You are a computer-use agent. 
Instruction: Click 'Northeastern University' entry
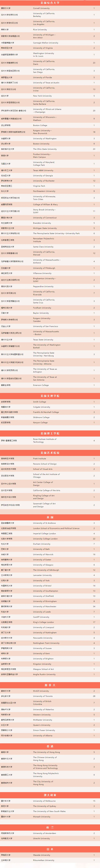[x=44, y=191]
